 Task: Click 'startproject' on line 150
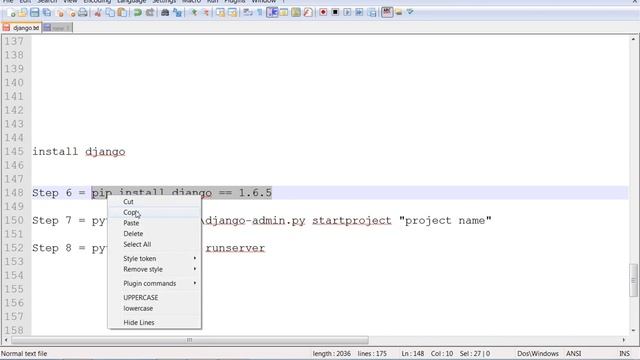click(351, 220)
